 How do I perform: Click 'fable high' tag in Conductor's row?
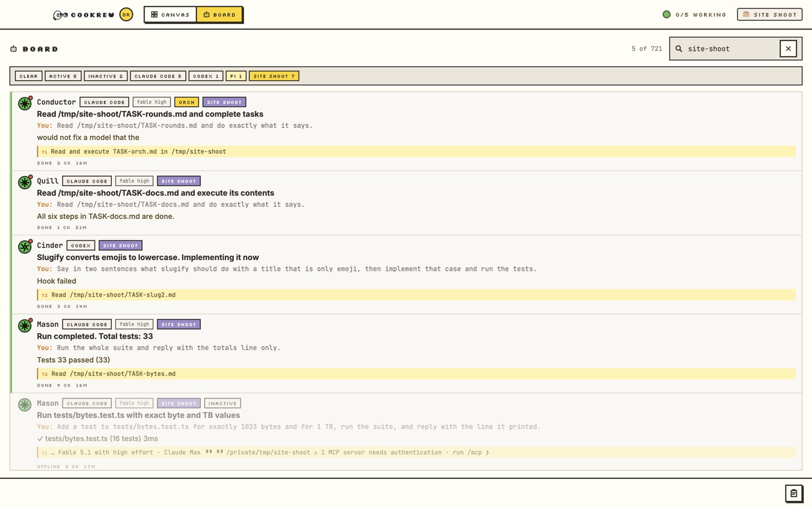(152, 102)
